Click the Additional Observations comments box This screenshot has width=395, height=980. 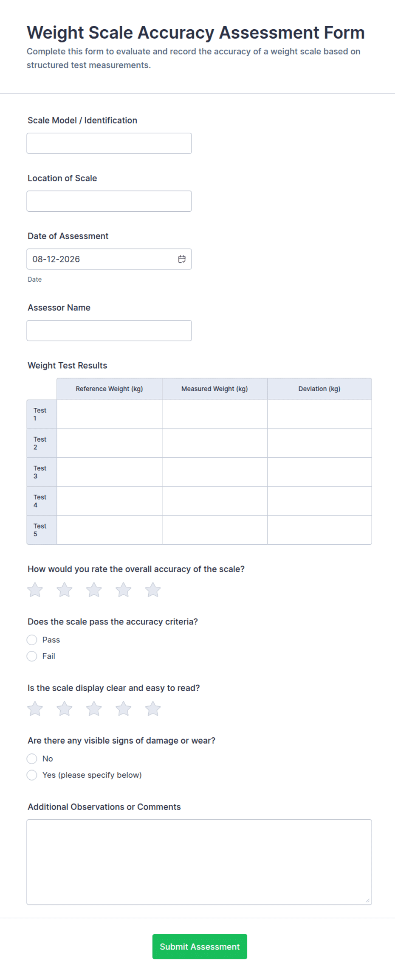pyautogui.click(x=199, y=862)
